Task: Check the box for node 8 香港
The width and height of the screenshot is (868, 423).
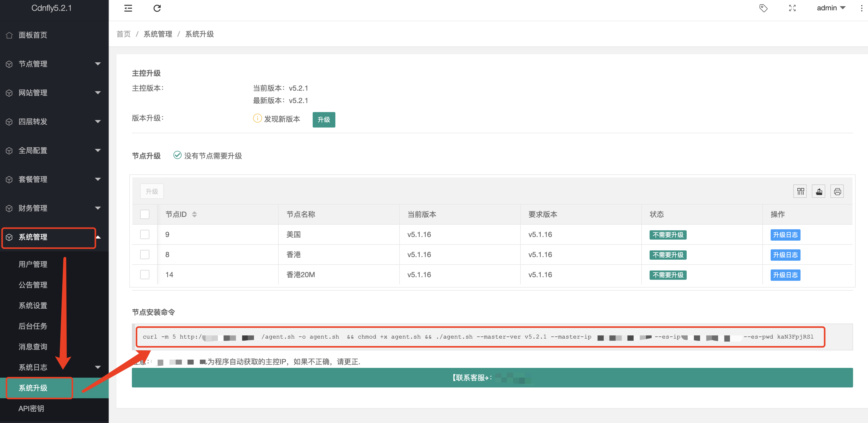Action: (144, 255)
